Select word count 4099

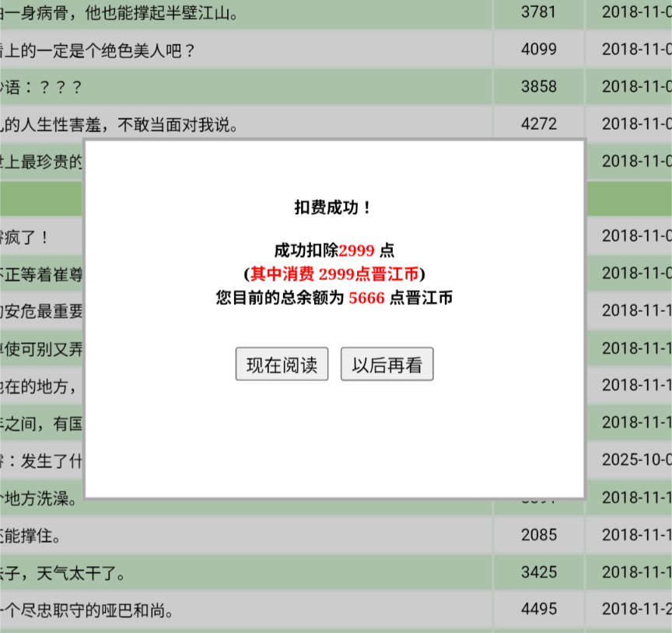coord(538,49)
